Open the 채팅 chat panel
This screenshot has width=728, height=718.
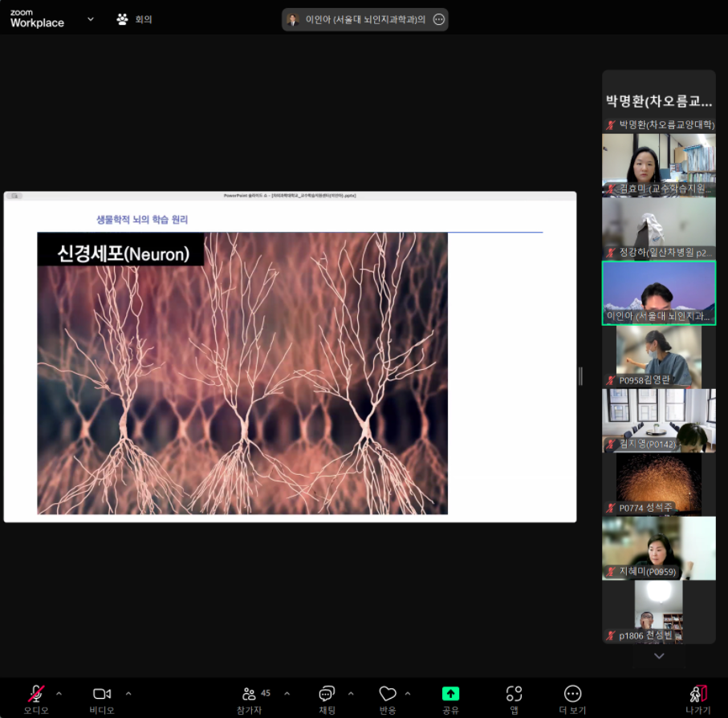[x=327, y=694]
